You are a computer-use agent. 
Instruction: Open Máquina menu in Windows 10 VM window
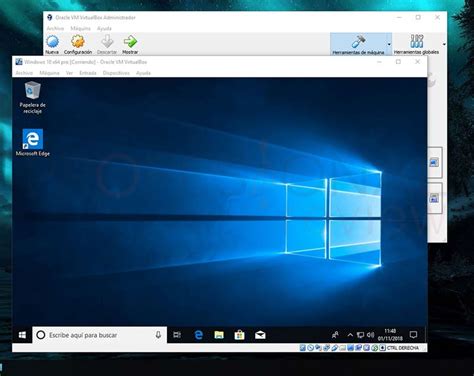click(x=49, y=73)
